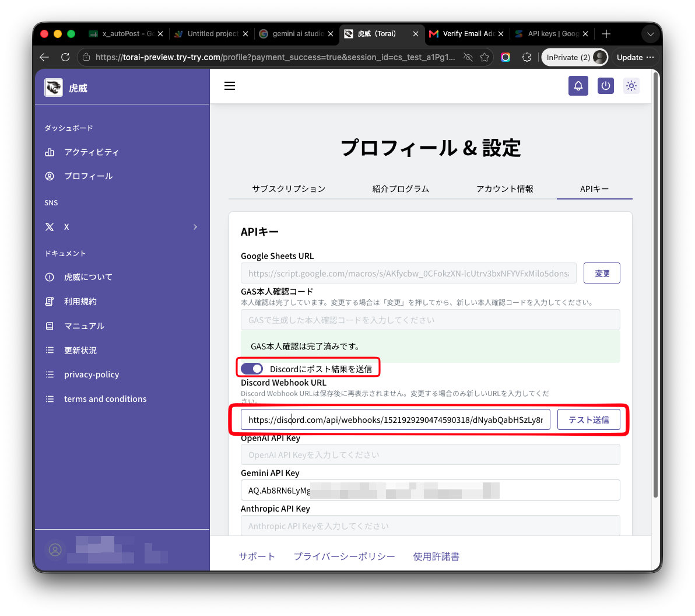Click the browser address bar URL
Image resolution: width=695 pixels, height=616 pixels.
click(275, 57)
